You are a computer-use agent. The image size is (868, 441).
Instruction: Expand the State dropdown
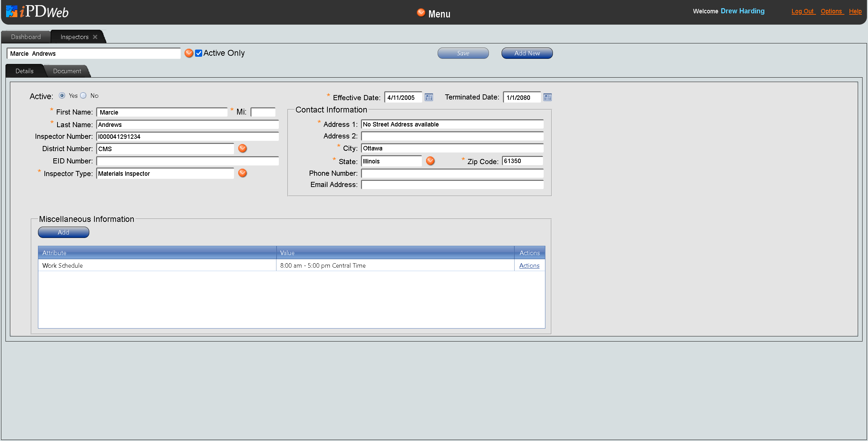[430, 161]
